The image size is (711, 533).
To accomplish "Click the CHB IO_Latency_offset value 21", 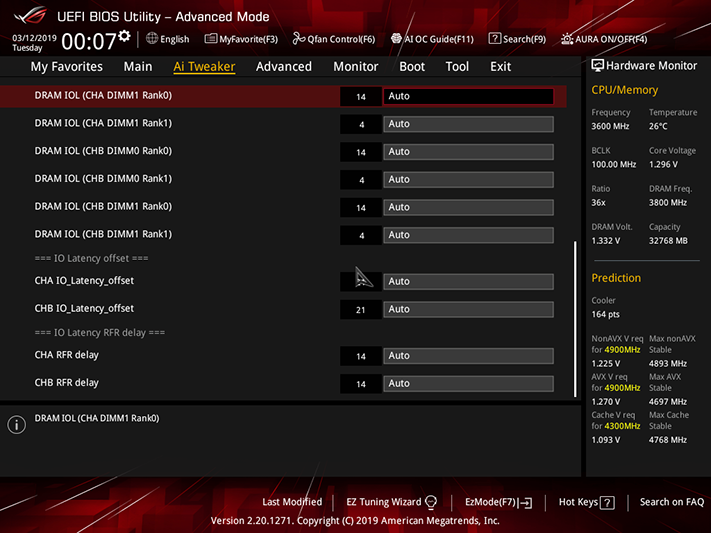I will [360, 310].
